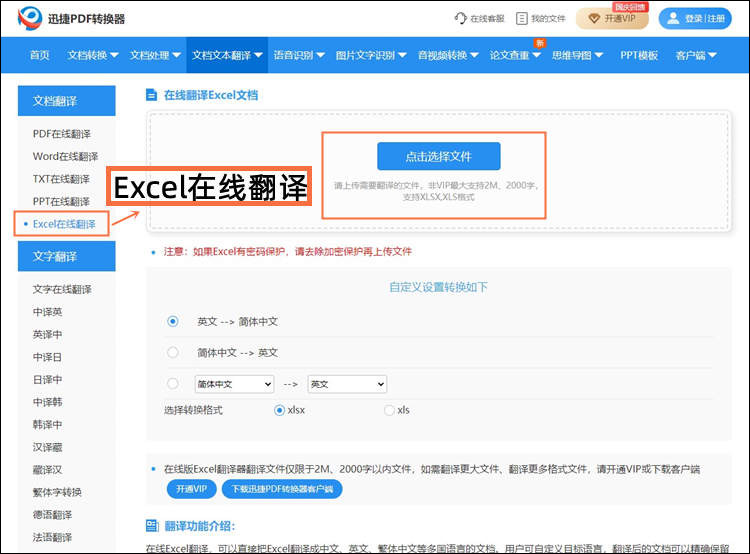750x554 pixels.
Task: Expand 语音识别 menu
Action: coord(299,55)
